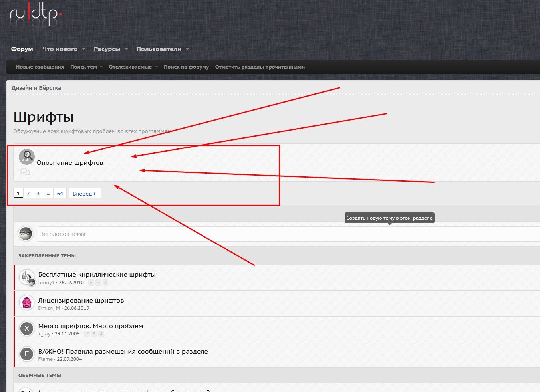Screen dimensions: 540x392
Task: Click the Шрифты page heading
Action: (44, 117)
